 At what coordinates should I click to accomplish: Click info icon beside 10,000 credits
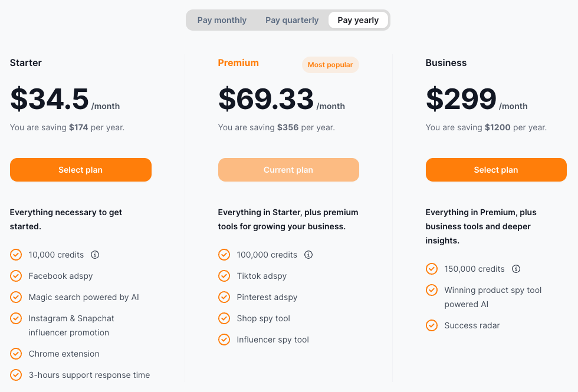point(95,255)
